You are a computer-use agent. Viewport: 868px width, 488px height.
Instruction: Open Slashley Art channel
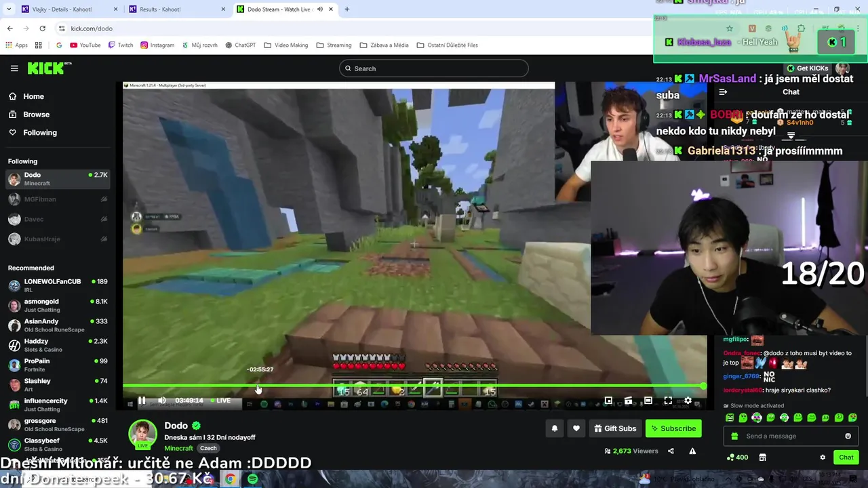point(58,385)
